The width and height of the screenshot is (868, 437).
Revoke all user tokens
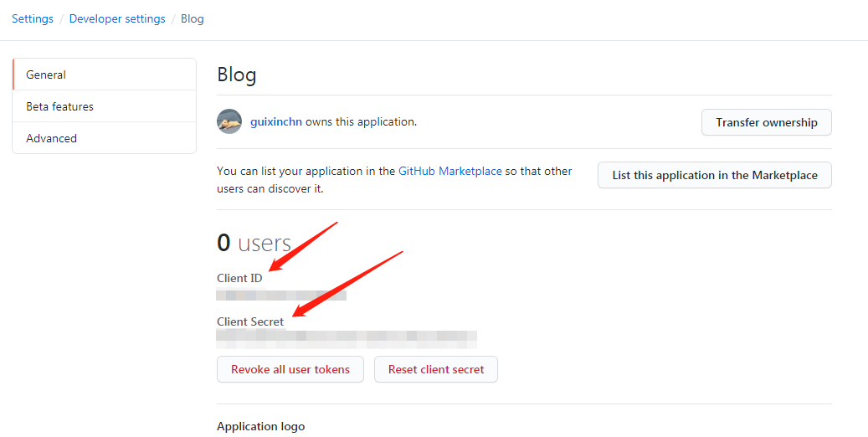point(290,369)
